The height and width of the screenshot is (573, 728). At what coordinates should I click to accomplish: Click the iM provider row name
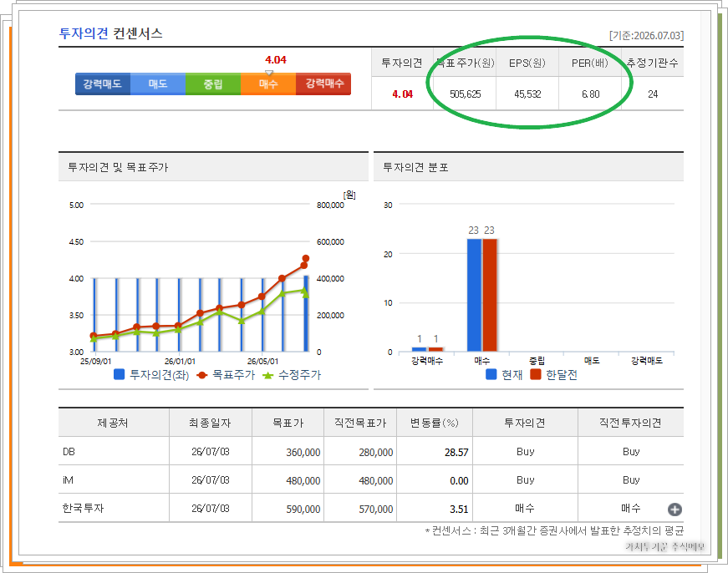68,480
